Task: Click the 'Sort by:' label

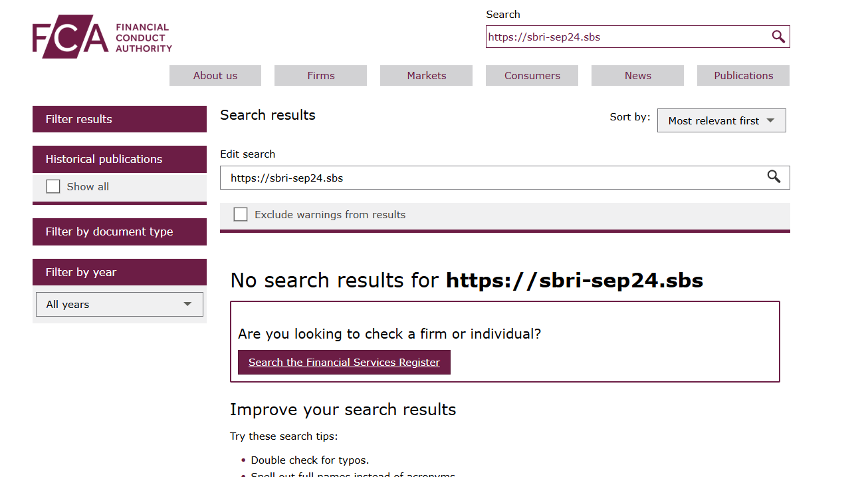Action: tap(630, 117)
